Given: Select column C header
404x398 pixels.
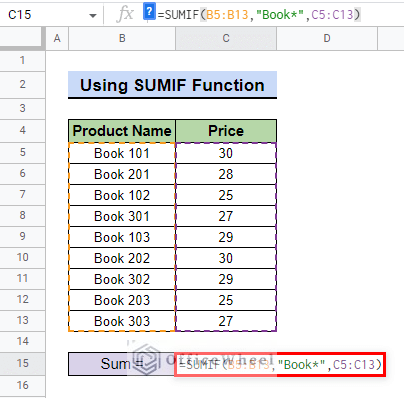Looking at the screenshot, I should pyautogui.click(x=226, y=38).
